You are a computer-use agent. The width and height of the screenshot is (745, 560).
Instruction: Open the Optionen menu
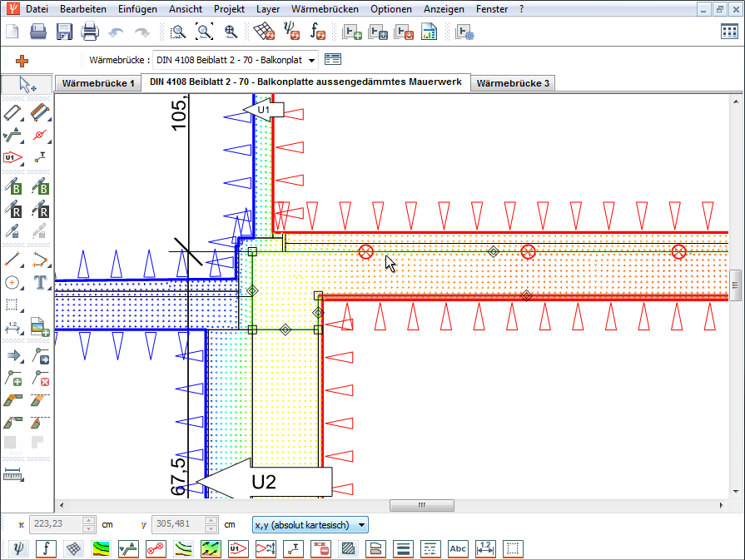(390, 9)
